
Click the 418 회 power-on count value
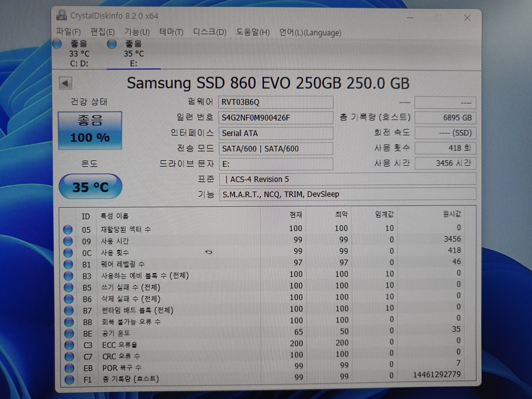pyautogui.click(x=445, y=148)
